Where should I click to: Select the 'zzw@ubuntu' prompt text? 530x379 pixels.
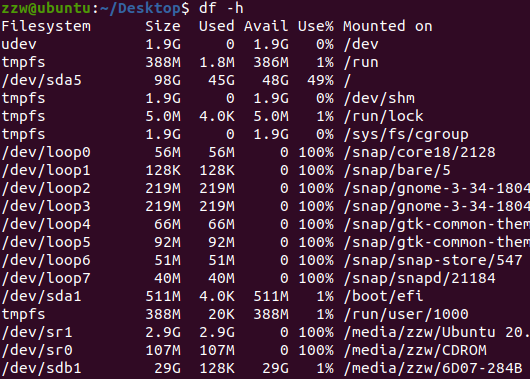click(x=46, y=8)
